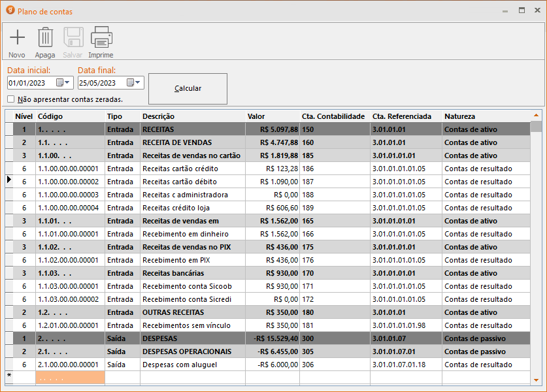This screenshot has width=547, height=392.
Task: Click the scrollbar up arrow
Action: 536,115
